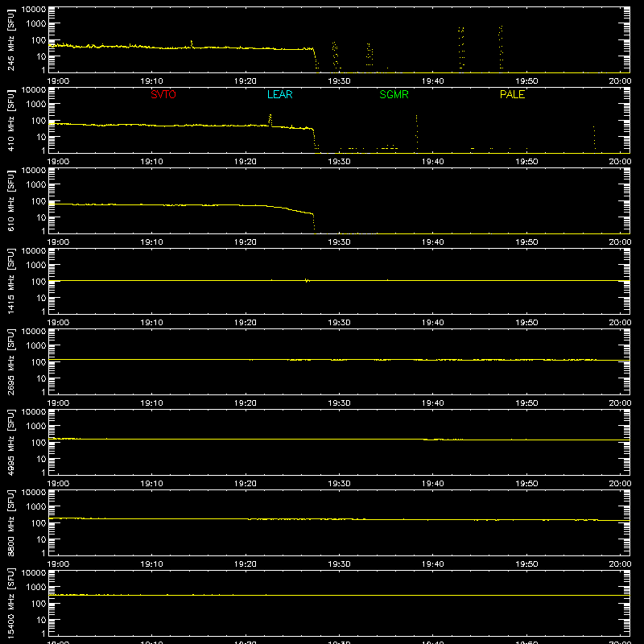Click 19:40 tick label under 410 MHz plot
The width and height of the screenshot is (644, 644).
(x=433, y=162)
